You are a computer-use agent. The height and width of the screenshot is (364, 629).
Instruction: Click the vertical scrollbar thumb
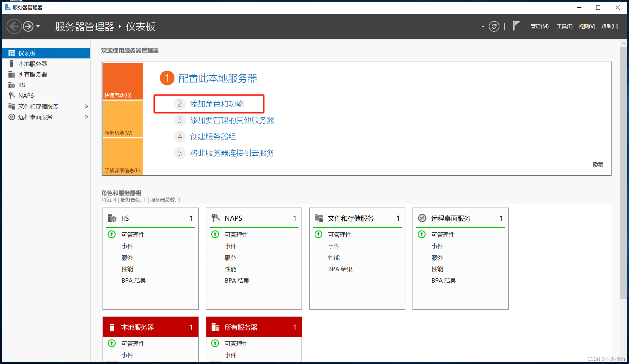pyautogui.click(x=623, y=173)
